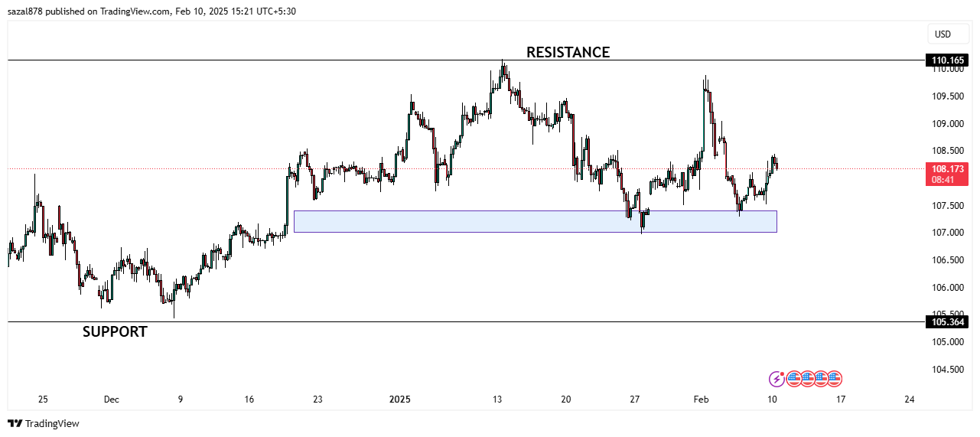The height and width of the screenshot is (437, 980).
Task: Select the horizontal resistance line near 110.165
Action: pos(306,60)
